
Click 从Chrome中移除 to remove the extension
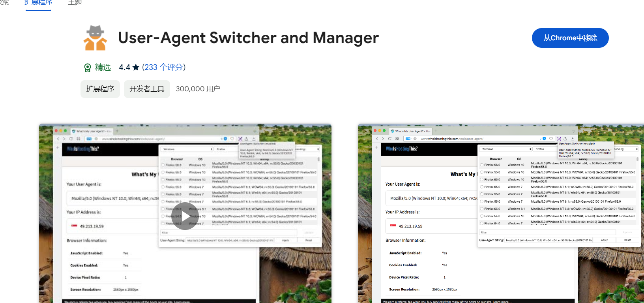tap(570, 38)
